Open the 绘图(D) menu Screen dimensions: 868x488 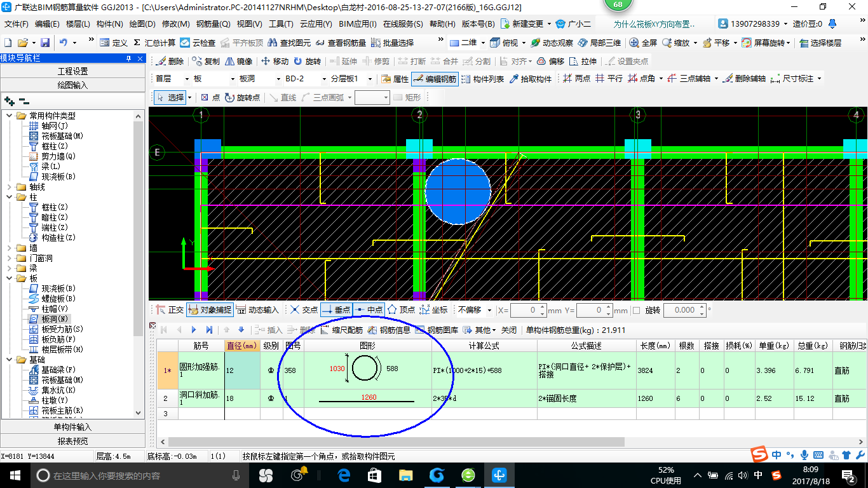pos(142,24)
